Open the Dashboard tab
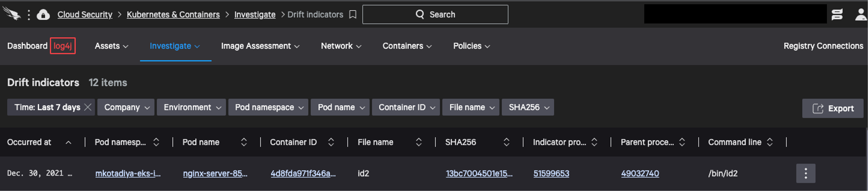 27,46
